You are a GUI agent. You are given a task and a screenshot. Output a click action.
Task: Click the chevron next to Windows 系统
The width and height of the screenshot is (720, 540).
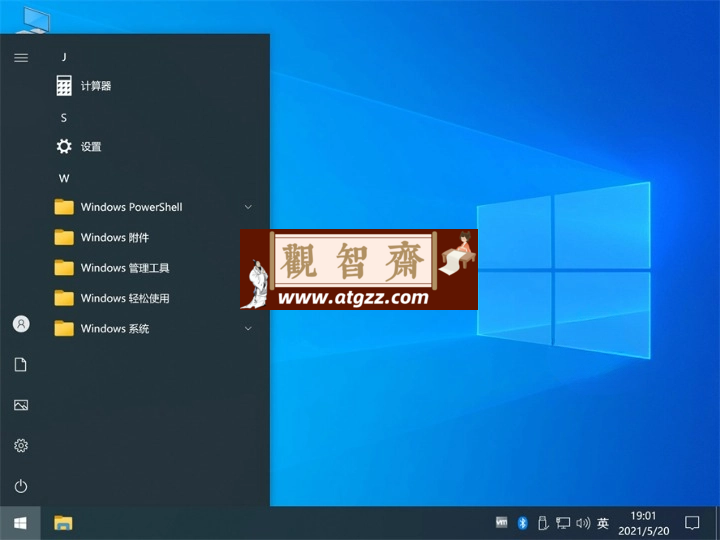248,328
